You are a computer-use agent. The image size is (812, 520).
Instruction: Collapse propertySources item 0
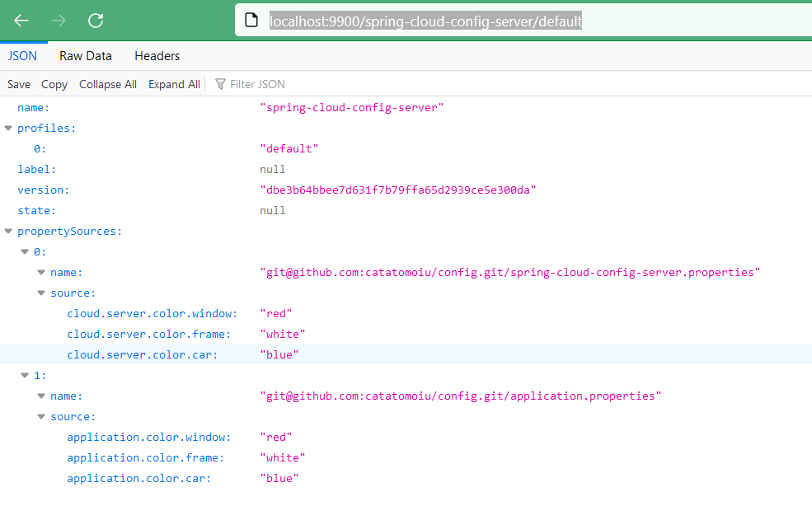[25, 251]
